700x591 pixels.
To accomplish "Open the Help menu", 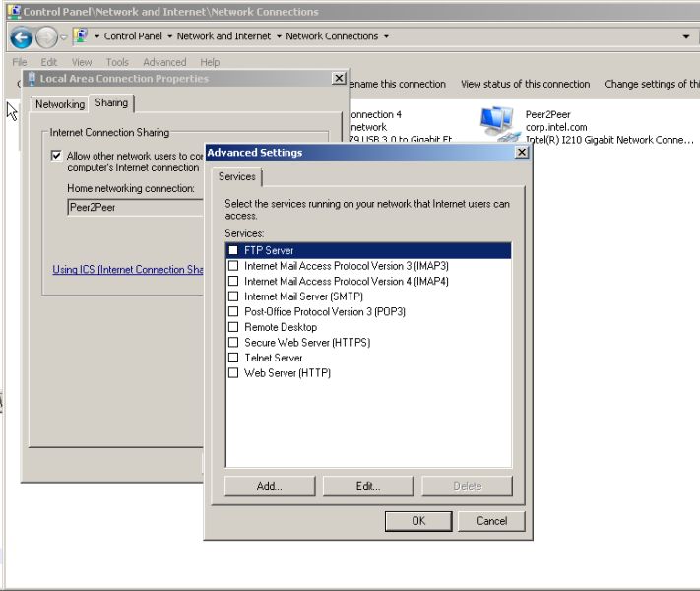I will click(x=210, y=62).
